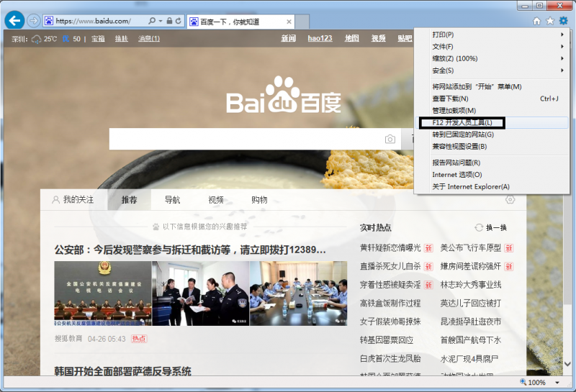Open the 视频 top navigation link
This screenshot has height=392, width=576.
[x=379, y=38]
